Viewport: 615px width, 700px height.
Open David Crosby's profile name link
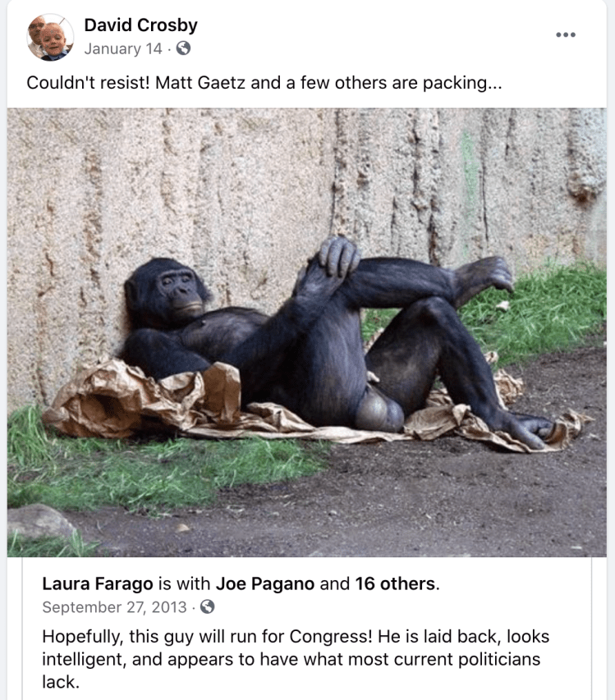pyautogui.click(x=140, y=25)
